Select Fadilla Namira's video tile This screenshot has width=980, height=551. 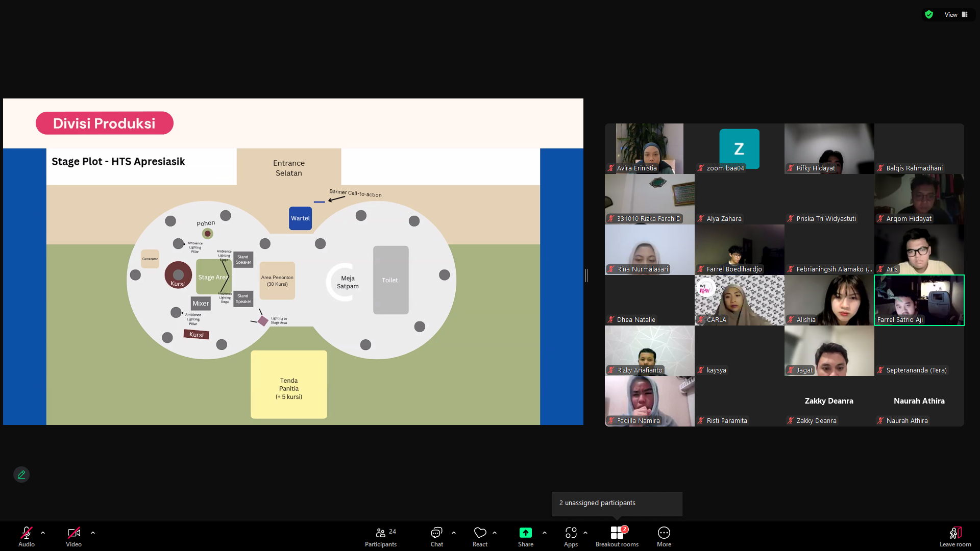pyautogui.click(x=650, y=401)
